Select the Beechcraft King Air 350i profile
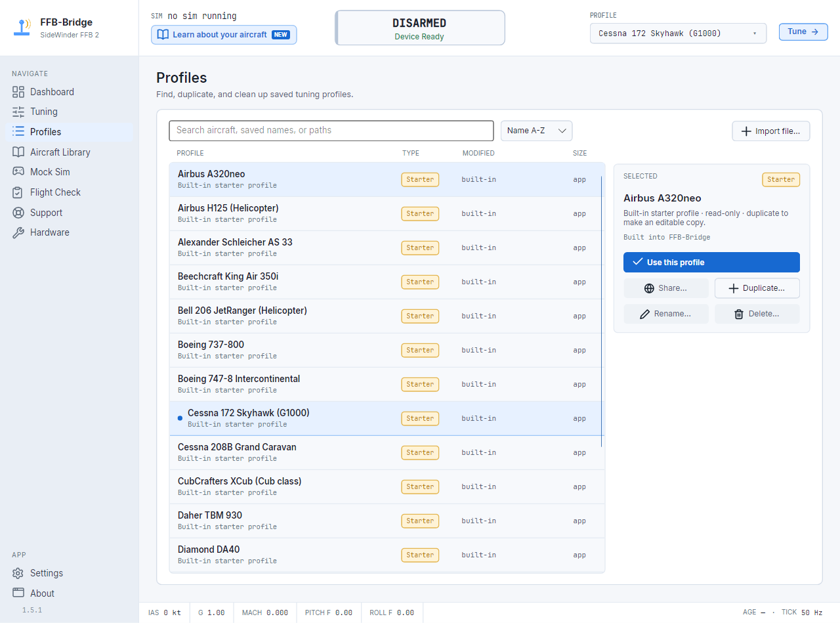Screen dimensions: 840x623 pyautogui.click(x=387, y=282)
